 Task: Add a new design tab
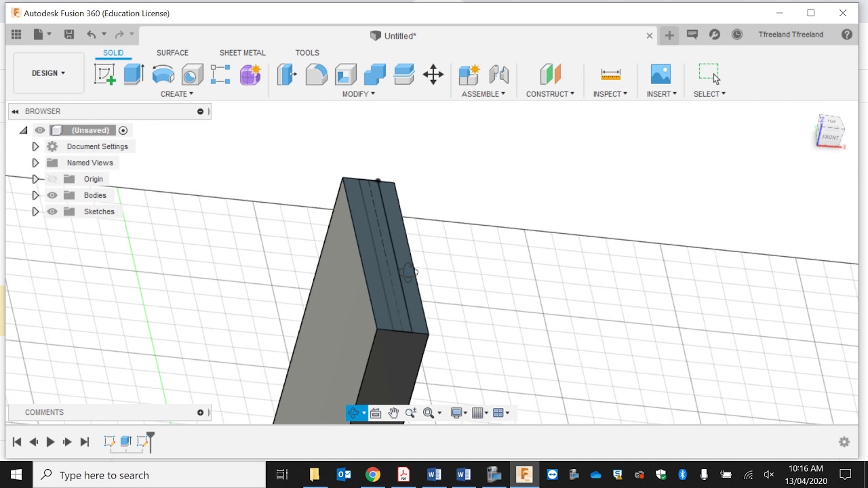669,35
